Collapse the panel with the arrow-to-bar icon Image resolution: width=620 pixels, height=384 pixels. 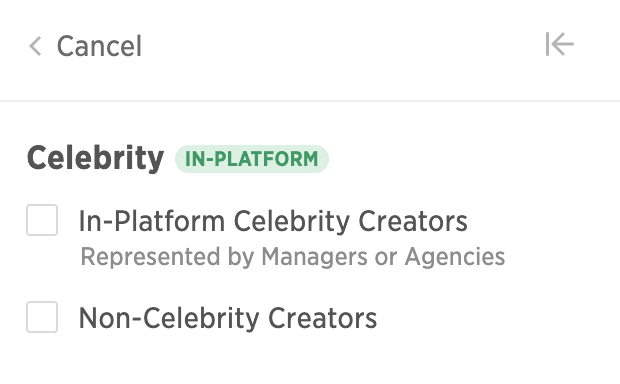(560, 44)
